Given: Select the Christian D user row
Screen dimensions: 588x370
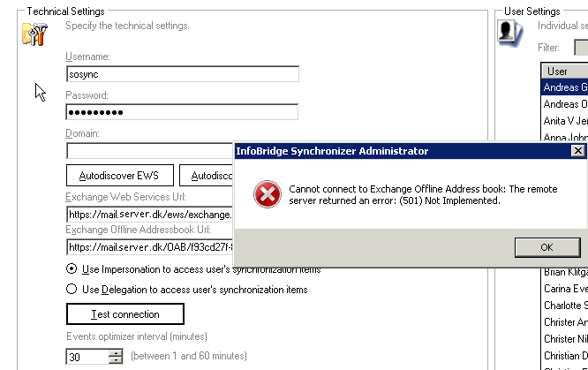Looking at the screenshot, I should coord(565,356).
